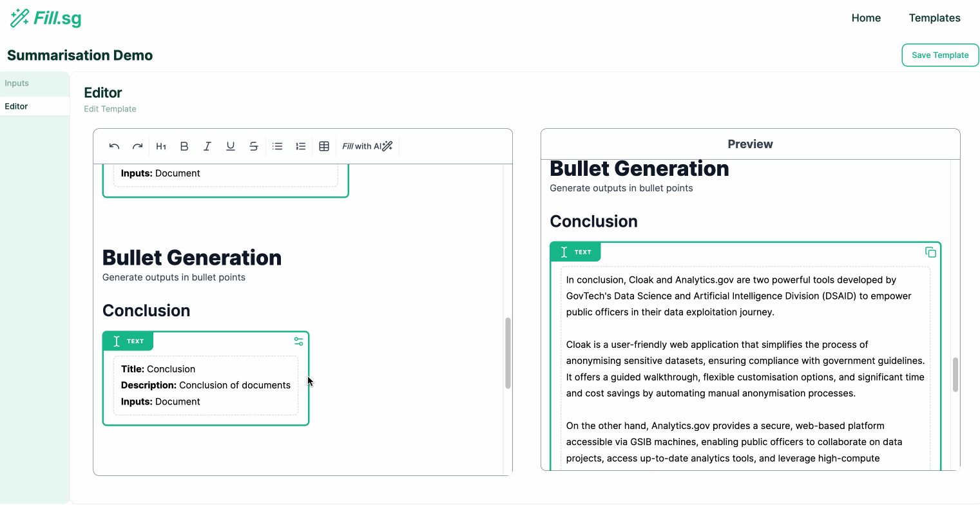Click paragraph starting 'Cloak is a user-friendly'
The height and width of the screenshot is (505, 980).
tap(745, 369)
